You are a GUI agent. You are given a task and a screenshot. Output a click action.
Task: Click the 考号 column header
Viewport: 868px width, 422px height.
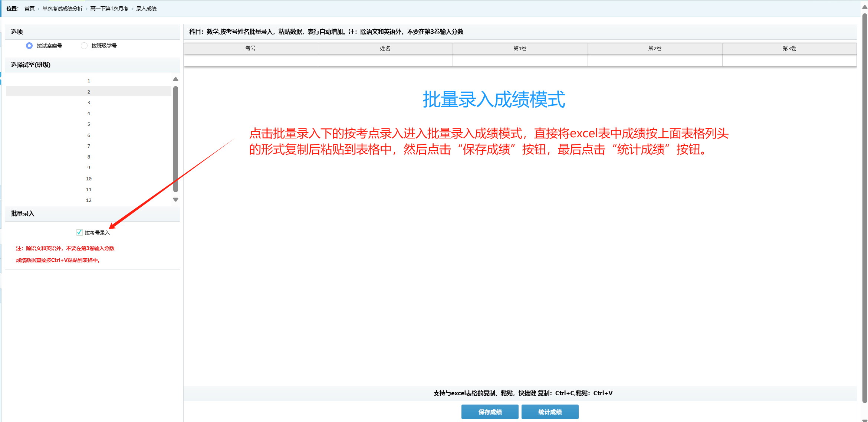(x=251, y=48)
